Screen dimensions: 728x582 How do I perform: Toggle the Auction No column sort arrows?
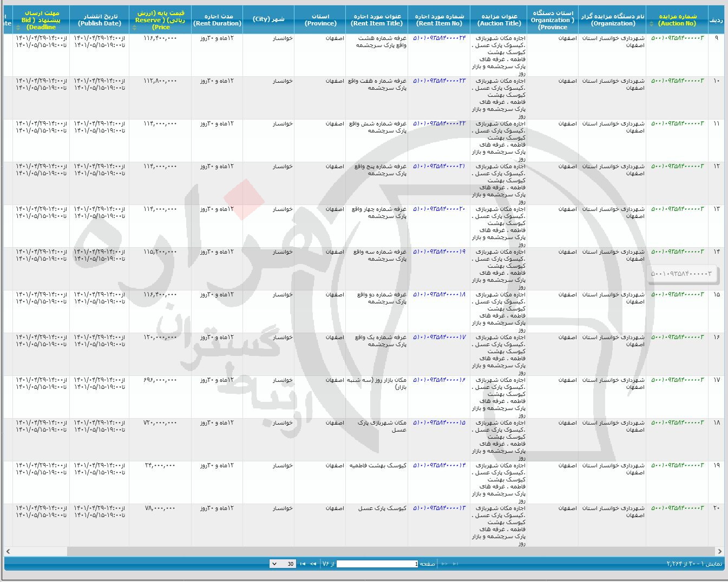(652, 24)
